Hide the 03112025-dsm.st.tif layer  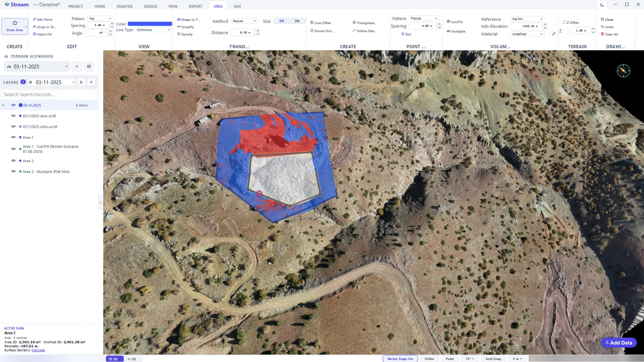pos(13,116)
